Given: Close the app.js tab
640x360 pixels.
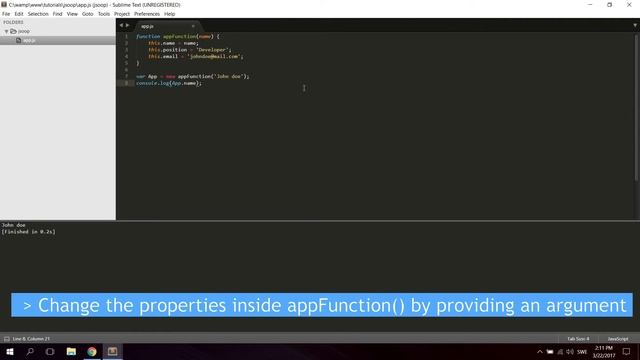Looking at the screenshot, I should 193,26.
